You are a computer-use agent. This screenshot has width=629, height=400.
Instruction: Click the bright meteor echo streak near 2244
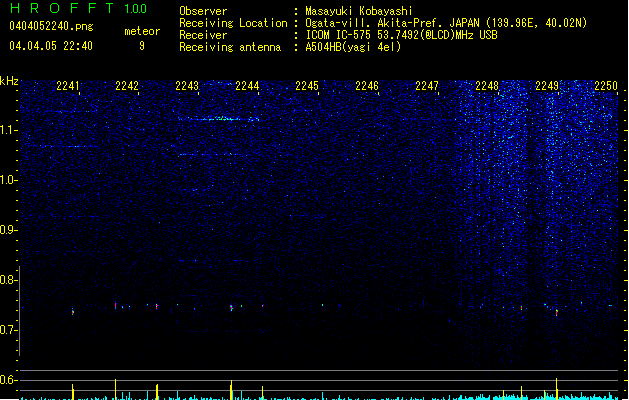pos(219,119)
